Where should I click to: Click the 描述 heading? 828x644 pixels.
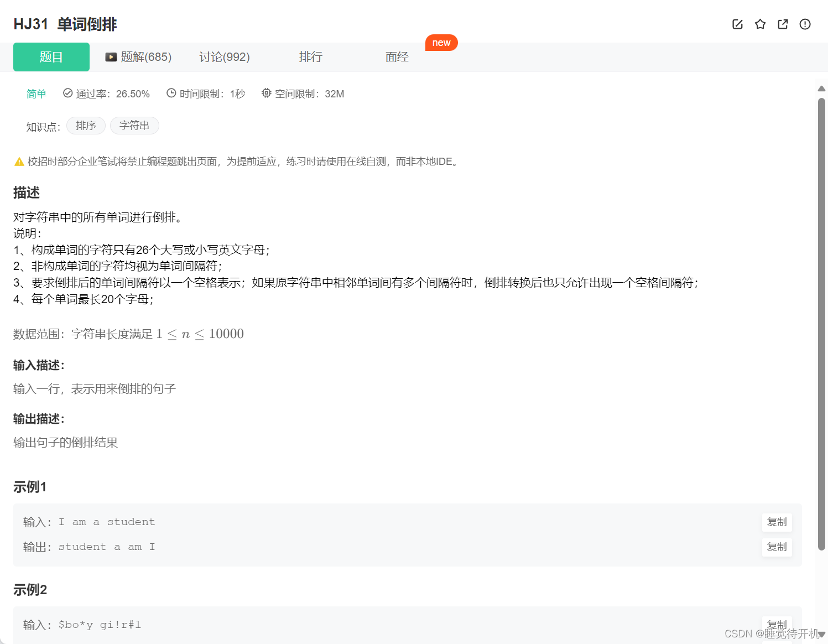(27, 193)
